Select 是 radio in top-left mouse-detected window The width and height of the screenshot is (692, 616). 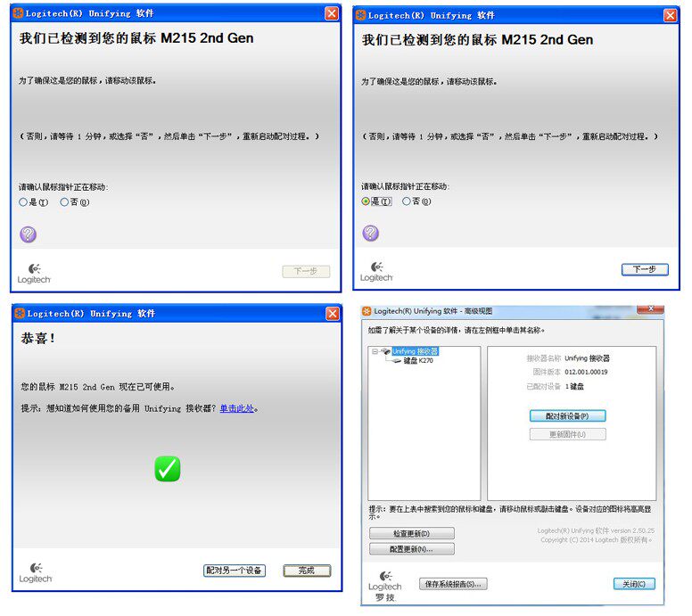[x=23, y=202]
